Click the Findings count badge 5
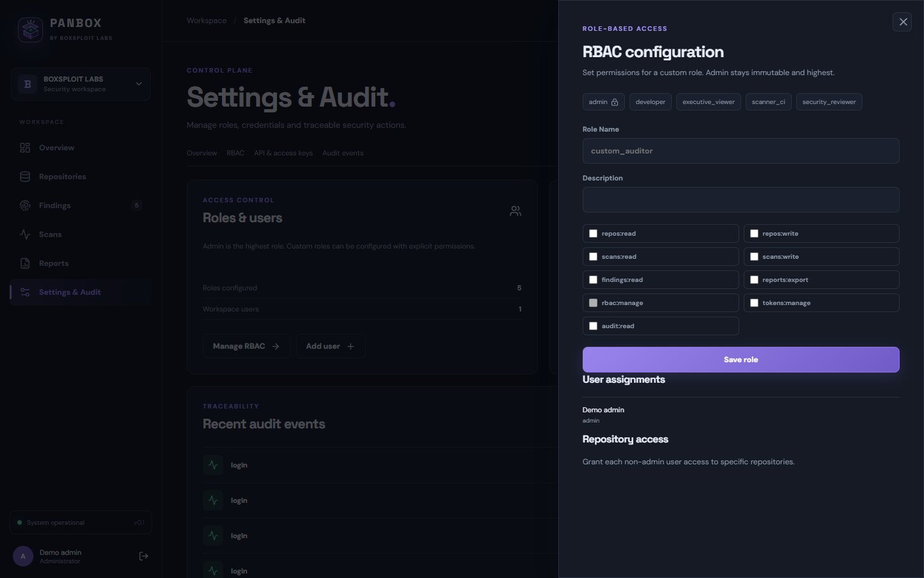This screenshot has width=924, height=578. (x=136, y=206)
